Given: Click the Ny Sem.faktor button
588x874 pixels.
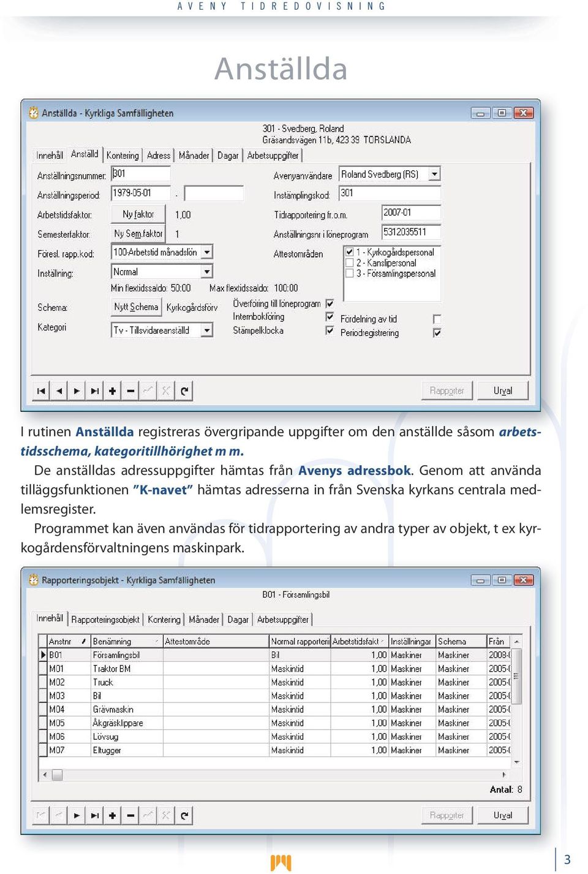Looking at the screenshot, I should coord(138,234).
